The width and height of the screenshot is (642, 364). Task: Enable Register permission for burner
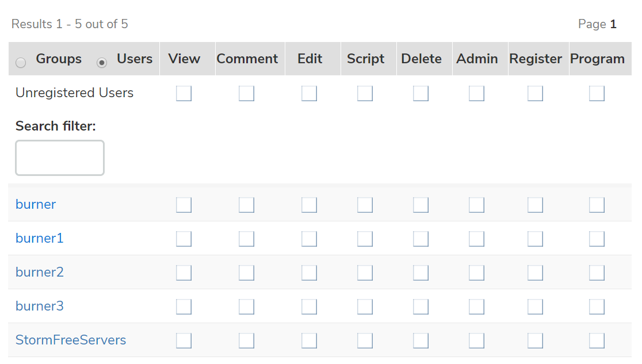(x=535, y=205)
